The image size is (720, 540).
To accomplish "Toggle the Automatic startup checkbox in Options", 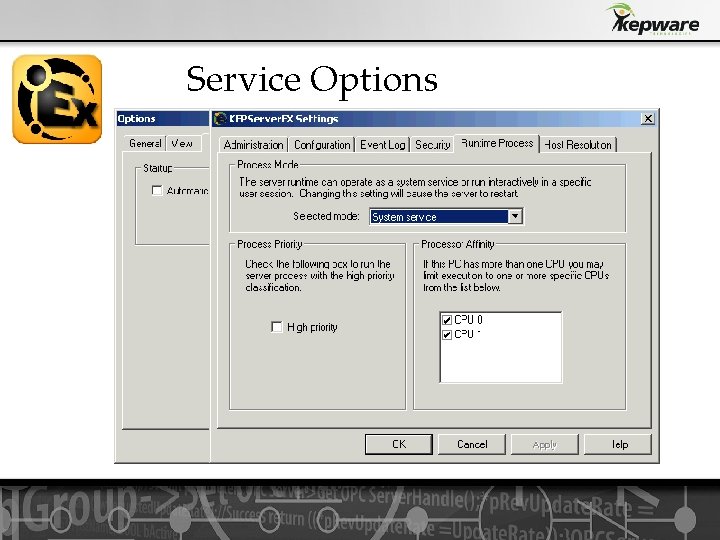I will 157,190.
